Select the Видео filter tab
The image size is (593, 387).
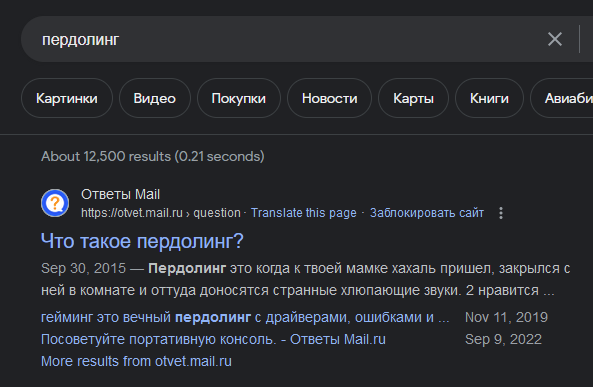click(155, 98)
